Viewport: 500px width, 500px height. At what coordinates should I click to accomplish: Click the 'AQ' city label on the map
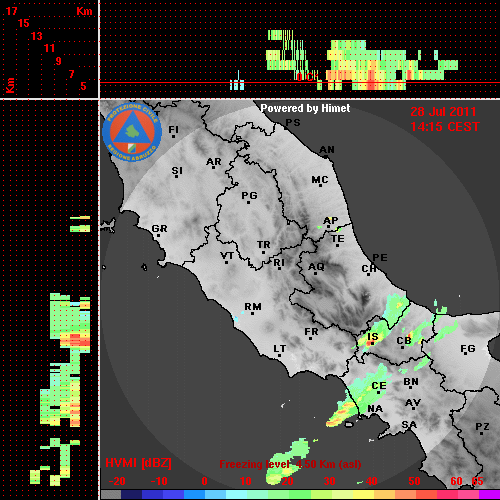(316, 267)
